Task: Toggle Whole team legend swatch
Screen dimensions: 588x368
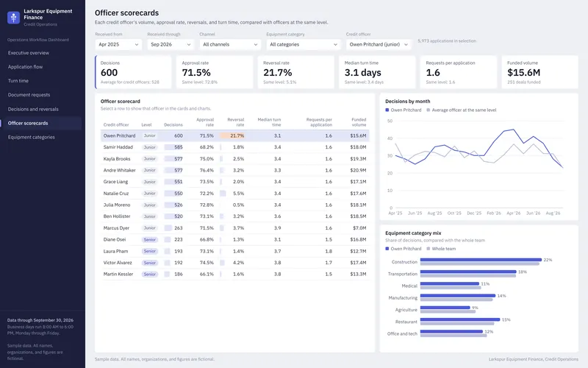Action: [429, 249]
